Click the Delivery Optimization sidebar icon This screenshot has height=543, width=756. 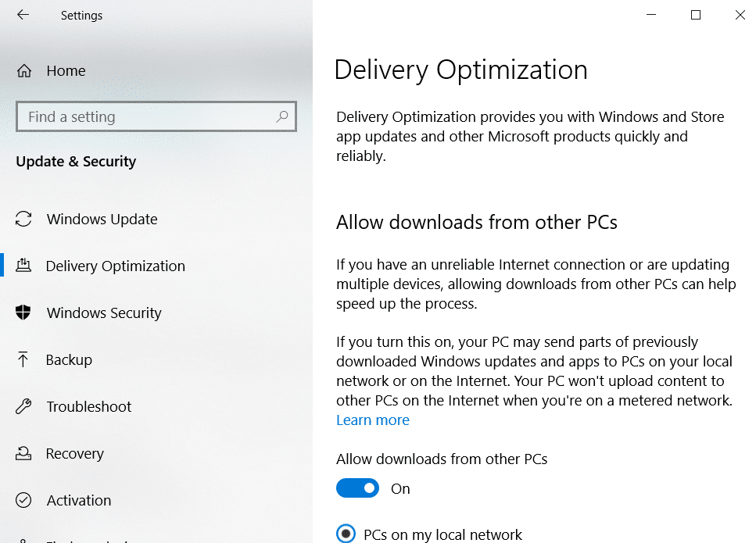pyautogui.click(x=23, y=266)
